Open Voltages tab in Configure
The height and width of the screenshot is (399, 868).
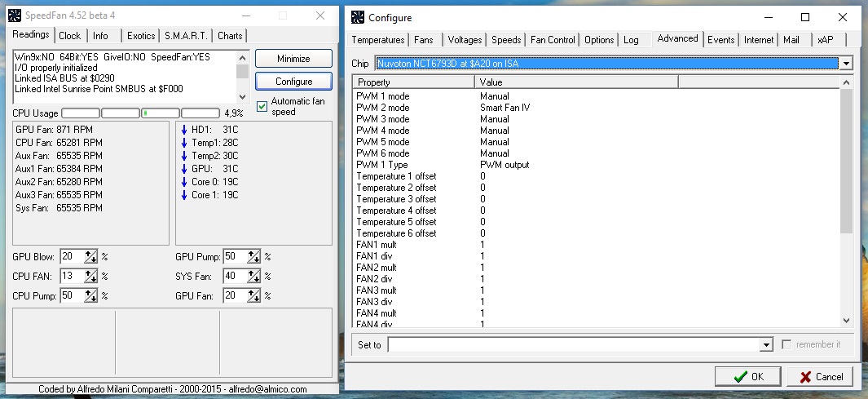click(465, 40)
